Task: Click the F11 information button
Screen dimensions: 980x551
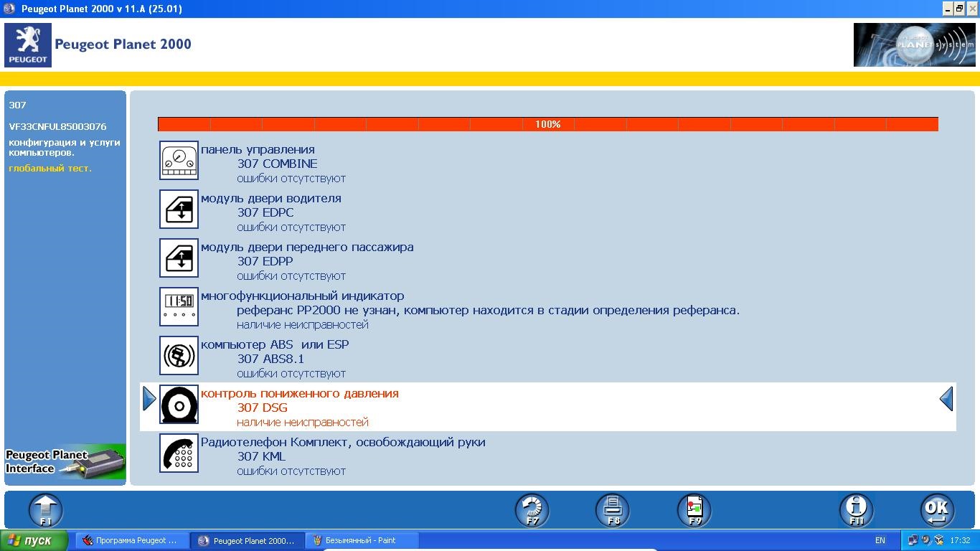Action: point(857,510)
